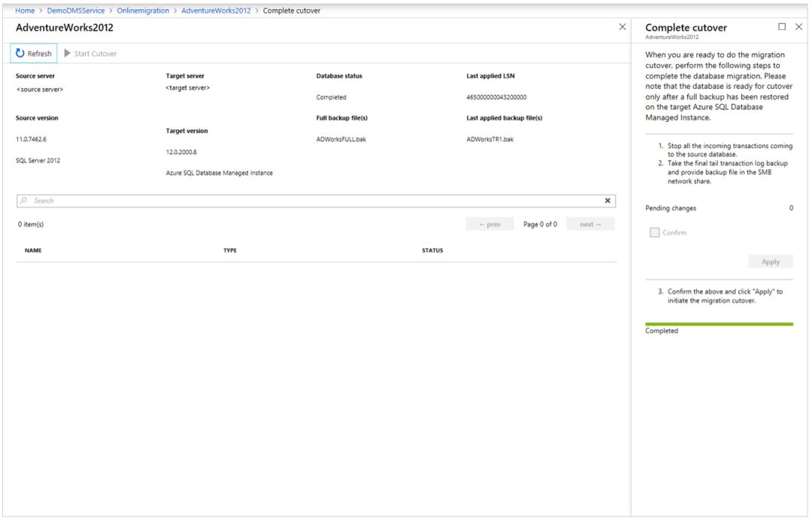Click the 0 item(s) count text
The height and width of the screenshot is (521, 812).
(31, 224)
